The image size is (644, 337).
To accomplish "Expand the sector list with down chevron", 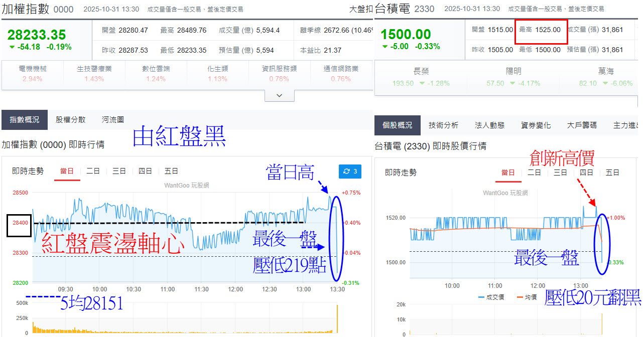I will [280, 95].
